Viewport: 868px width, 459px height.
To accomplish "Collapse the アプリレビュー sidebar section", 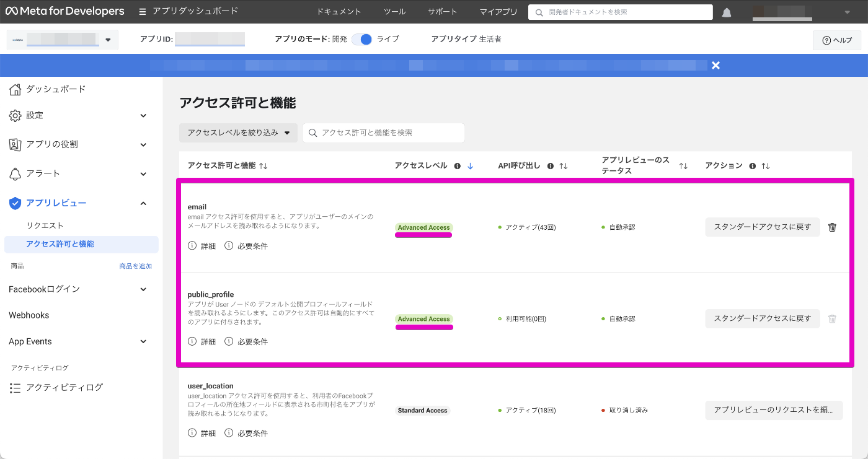I will (143, 203).
